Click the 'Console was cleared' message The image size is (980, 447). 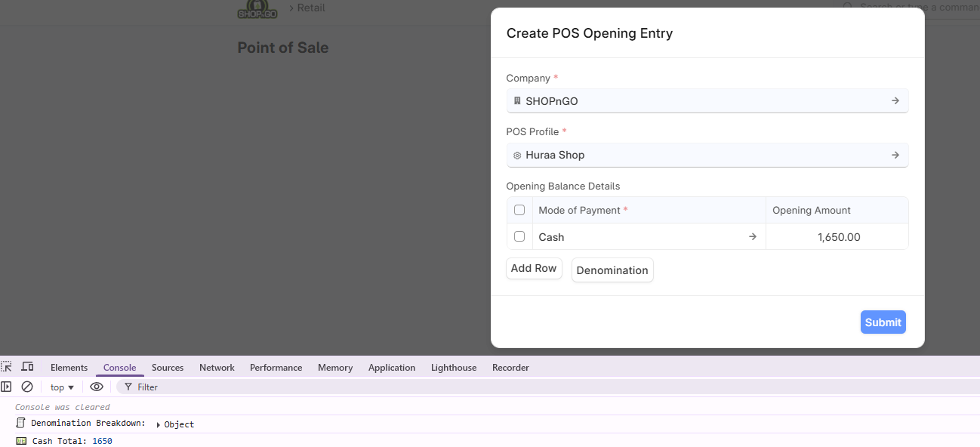[x=63, y=407]
